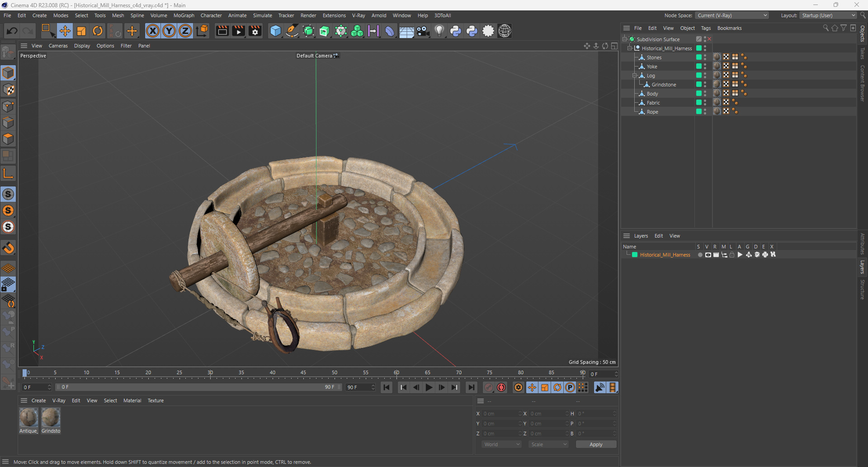Select the Antique material thumbnail

(28, 417)
